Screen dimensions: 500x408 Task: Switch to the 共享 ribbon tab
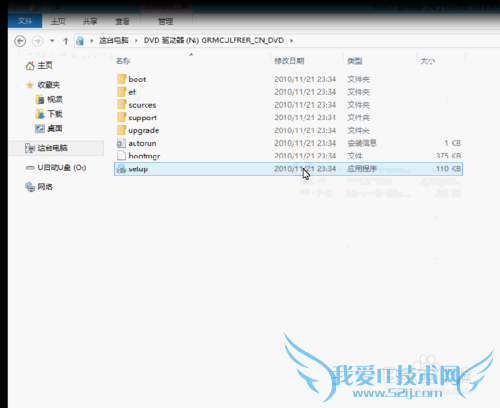90,21
